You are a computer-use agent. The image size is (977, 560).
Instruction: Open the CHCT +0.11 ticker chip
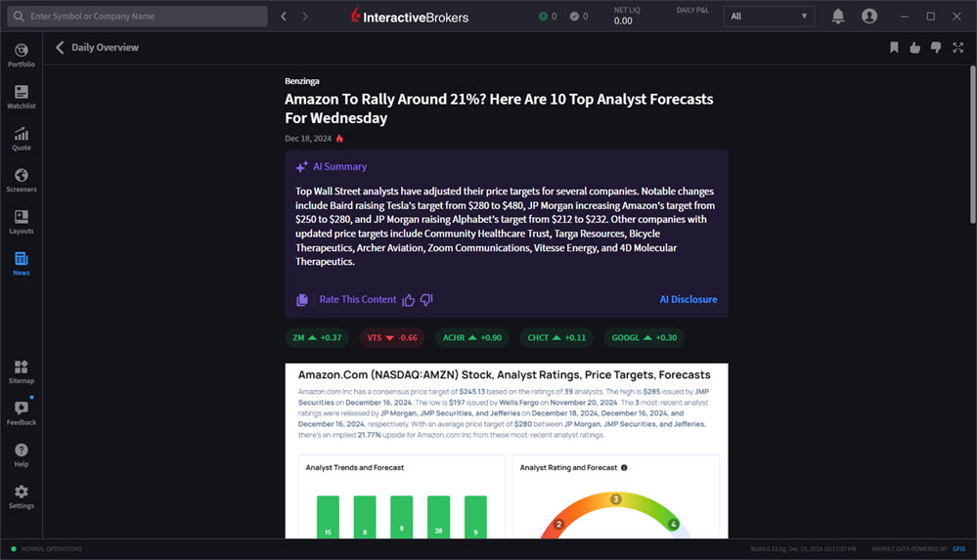coord(556,337)
